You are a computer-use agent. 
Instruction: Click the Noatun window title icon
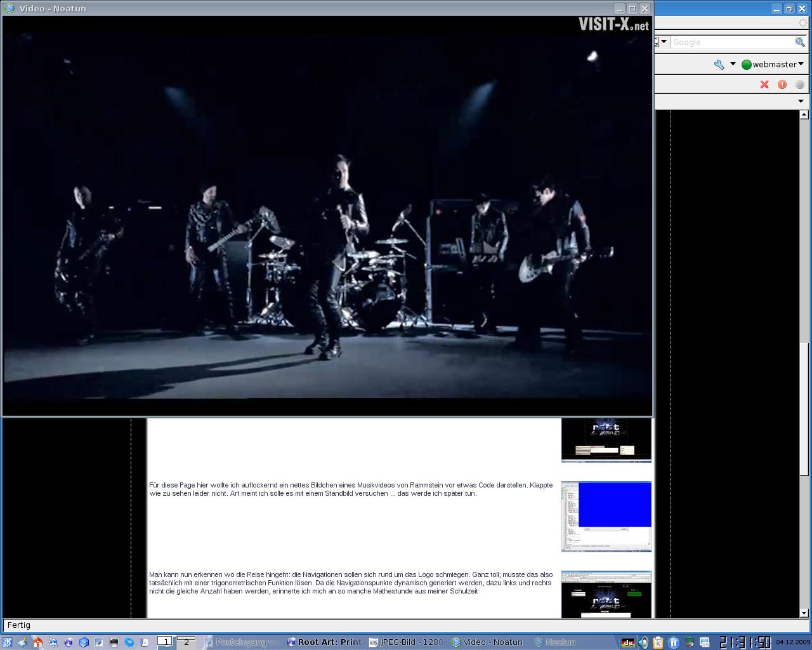coord(10,8)
